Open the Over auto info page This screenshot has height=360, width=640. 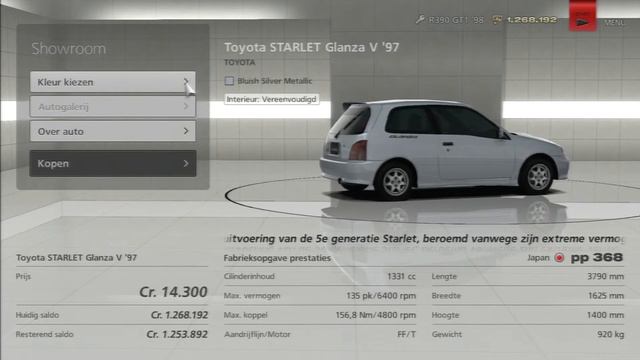pyautogui.click(x=113, y=131)
